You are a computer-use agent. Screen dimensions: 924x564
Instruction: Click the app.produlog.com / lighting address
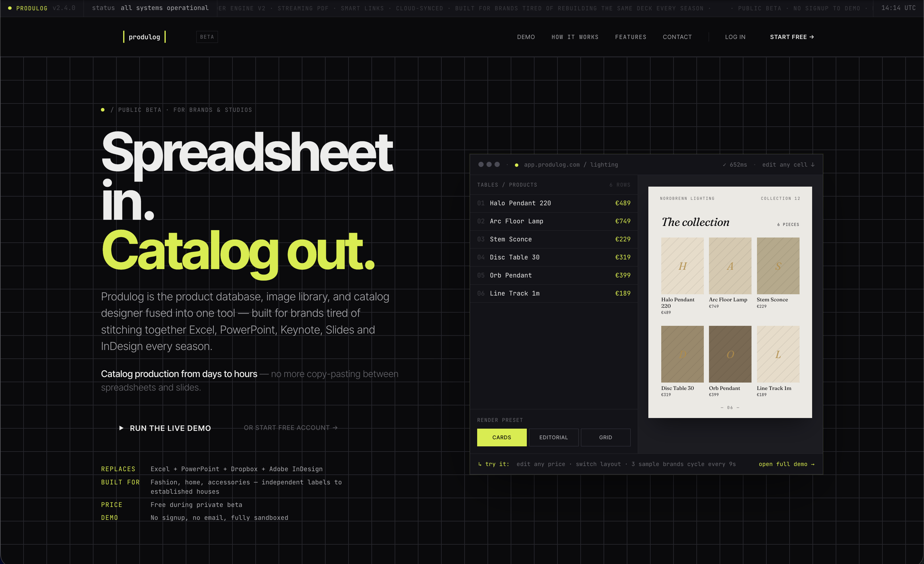571,164
